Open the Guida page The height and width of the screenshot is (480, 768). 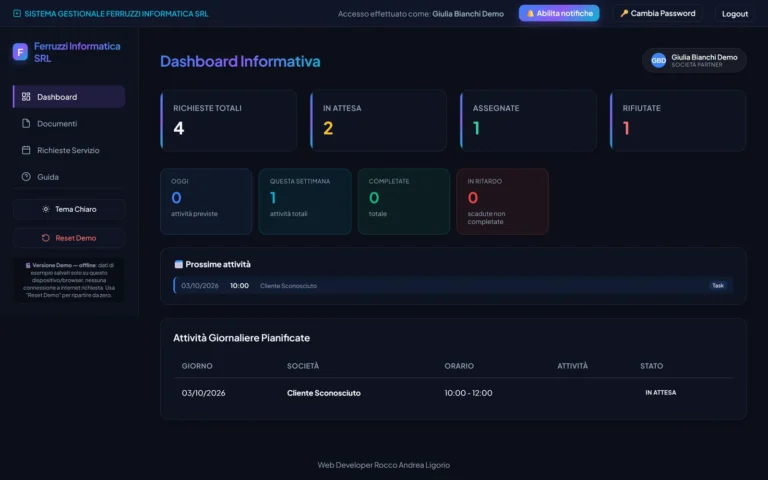(x=69, y=177)
